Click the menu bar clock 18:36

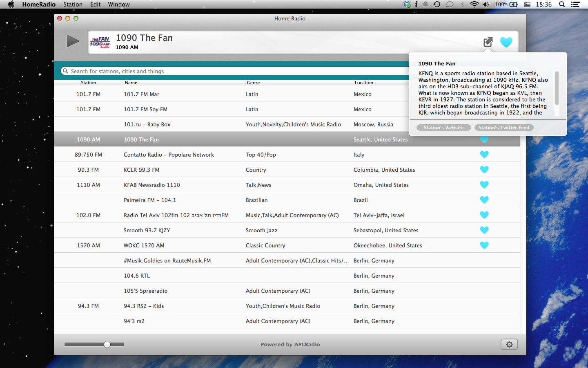[543, 4]
